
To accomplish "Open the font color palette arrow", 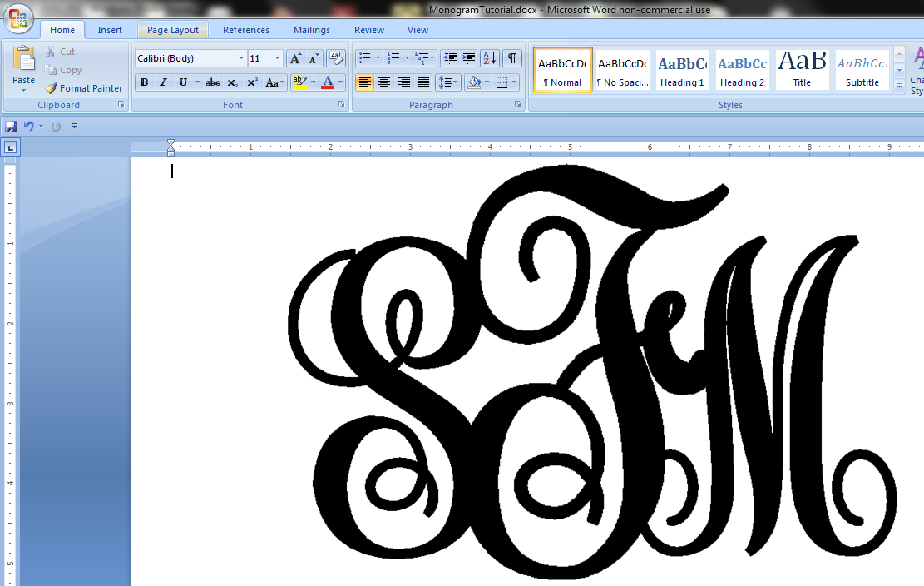I will [341, 82].
